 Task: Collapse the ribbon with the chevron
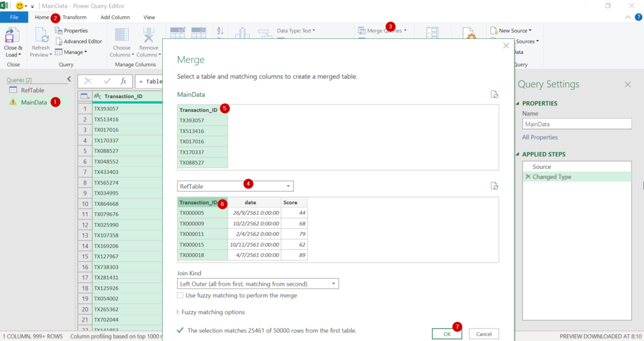628,17
